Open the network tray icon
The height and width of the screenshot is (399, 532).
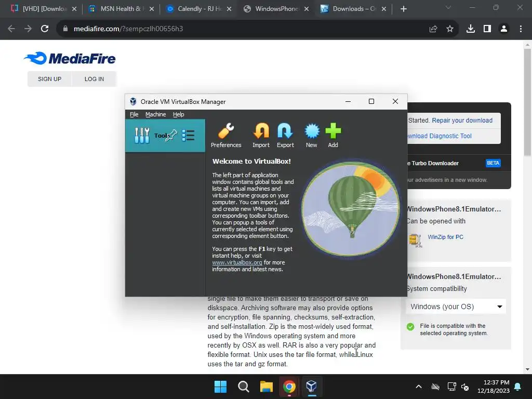[x=451, y=387]
